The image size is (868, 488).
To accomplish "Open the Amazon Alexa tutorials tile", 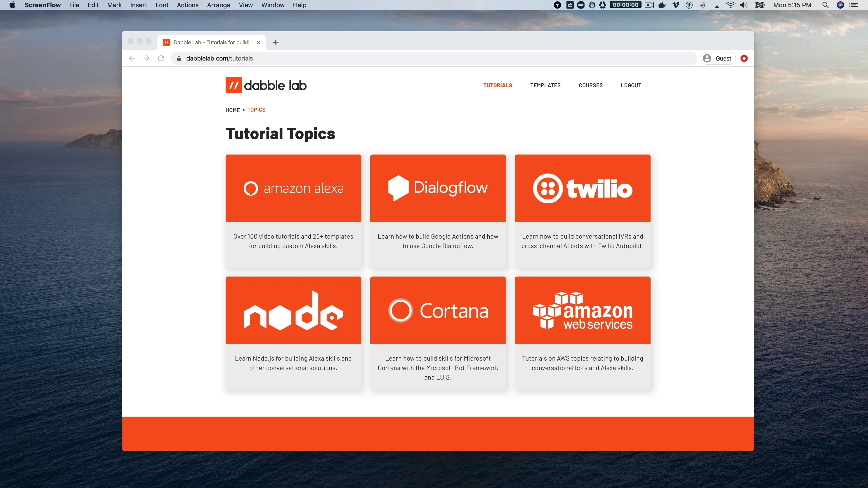I will [x=293, y=188].
